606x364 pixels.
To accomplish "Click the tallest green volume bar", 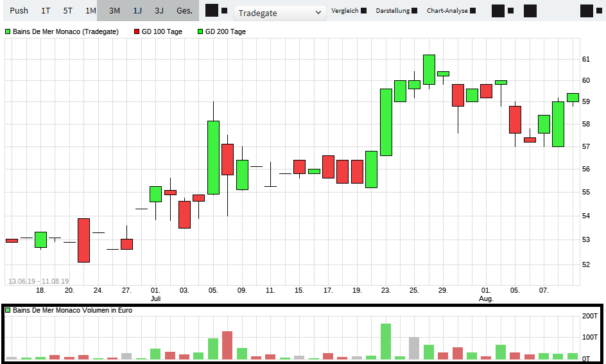I will 386,342.
